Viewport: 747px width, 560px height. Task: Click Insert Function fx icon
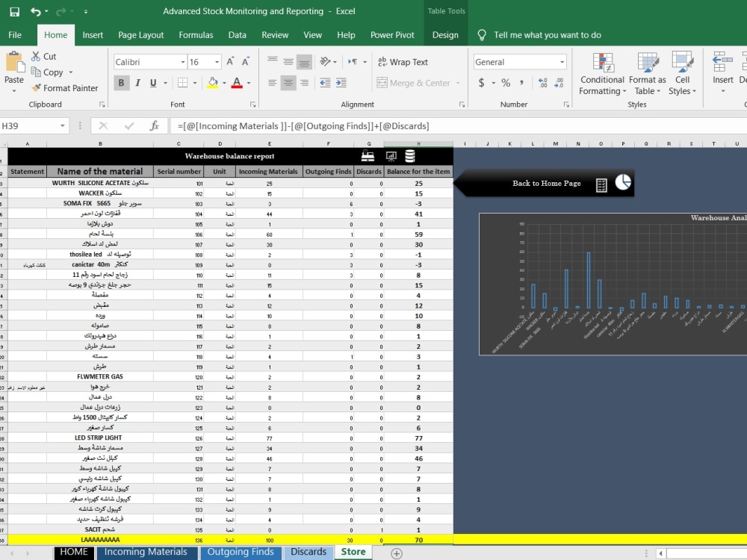coord(155,125)
